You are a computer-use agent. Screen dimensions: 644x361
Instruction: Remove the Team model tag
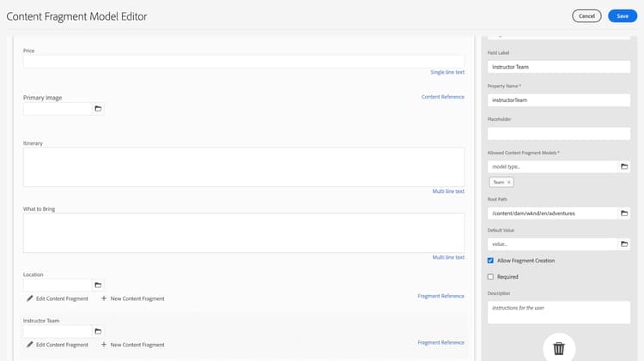pyautogui.click(x=509, y=182)
